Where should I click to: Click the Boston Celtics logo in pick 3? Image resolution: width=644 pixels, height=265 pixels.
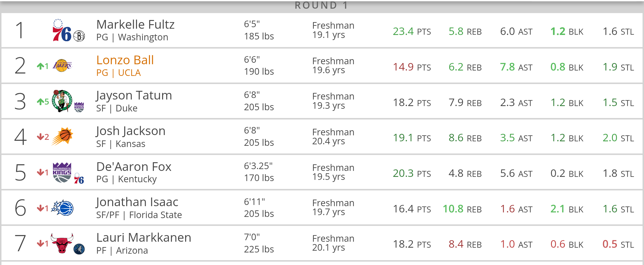coord(62,101)
